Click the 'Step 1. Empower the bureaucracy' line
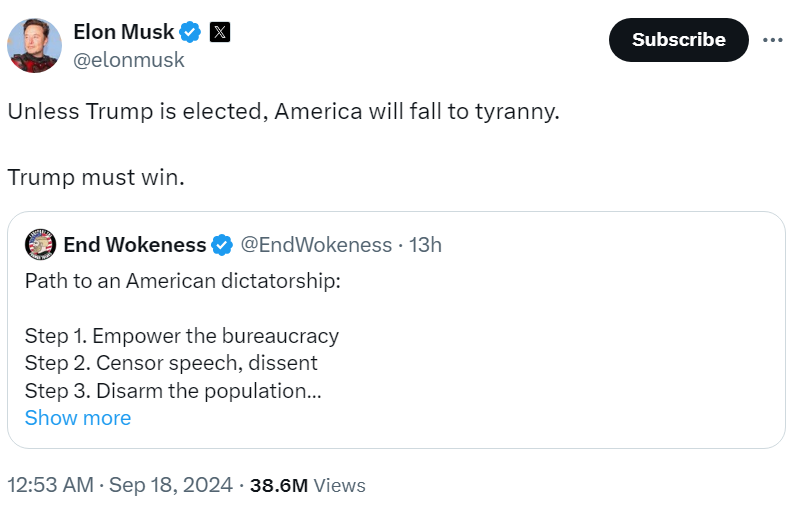The height and width of the screenshot is (508, 792). tap(181, 336)
